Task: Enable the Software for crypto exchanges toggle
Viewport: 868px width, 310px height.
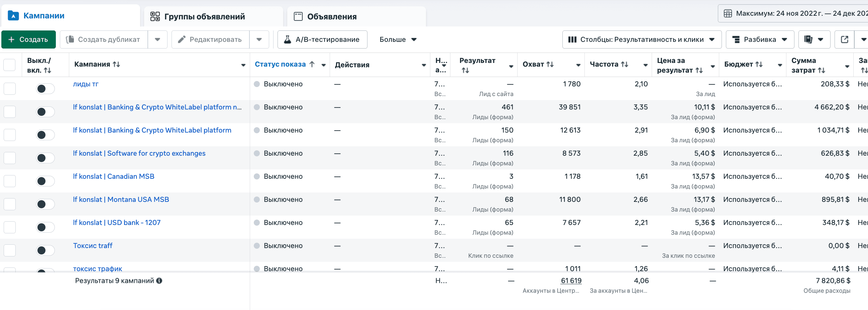Action: [x=45, y=158]
